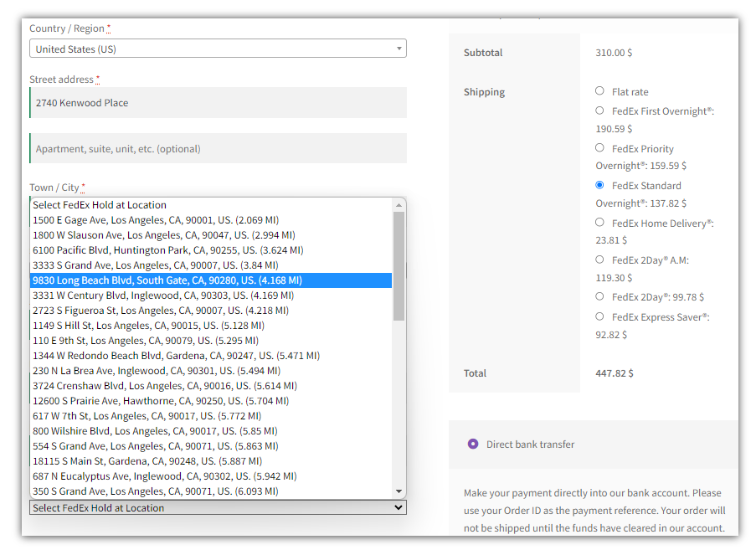Pick 554 S Grand Ave location

211,446
